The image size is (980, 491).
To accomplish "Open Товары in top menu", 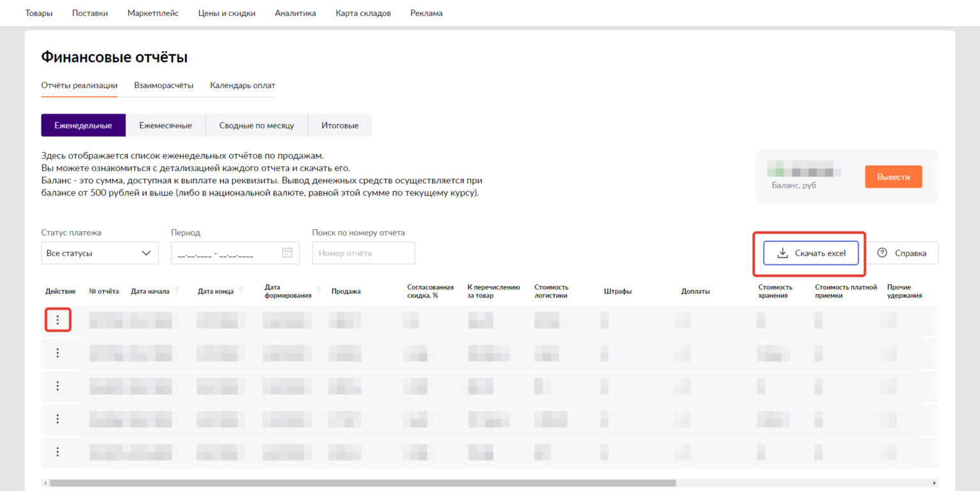I will (x=39, y=13).
